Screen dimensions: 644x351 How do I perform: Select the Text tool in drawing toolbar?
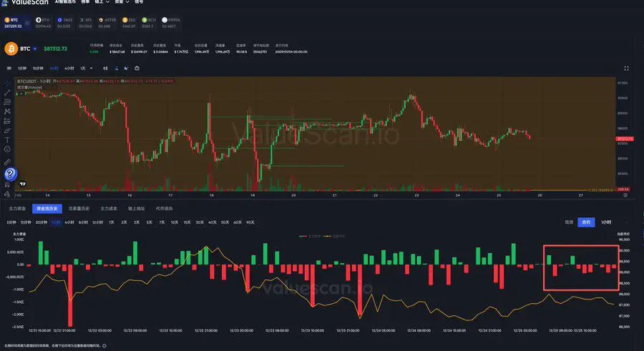tap(7, 140)
